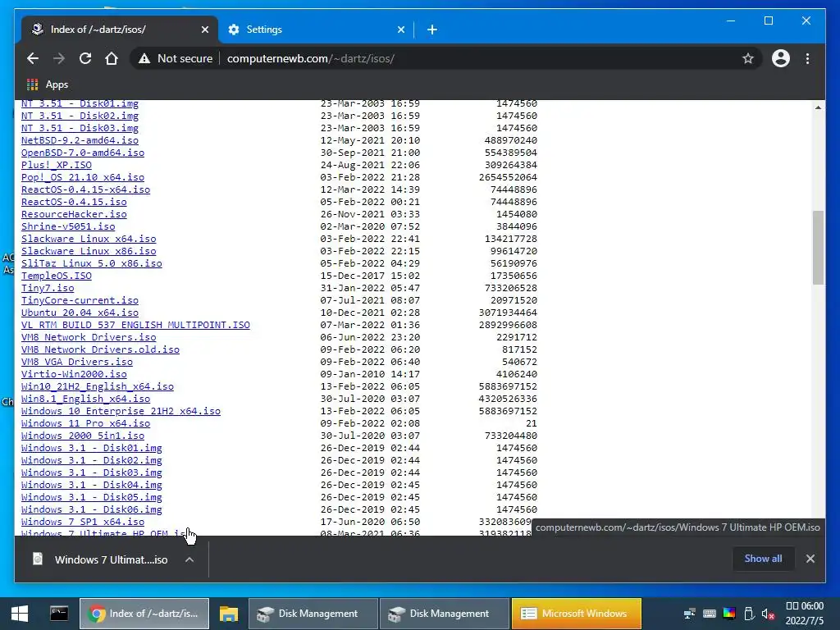Download Windows 2000 5in1.iso

coord(83,436)
